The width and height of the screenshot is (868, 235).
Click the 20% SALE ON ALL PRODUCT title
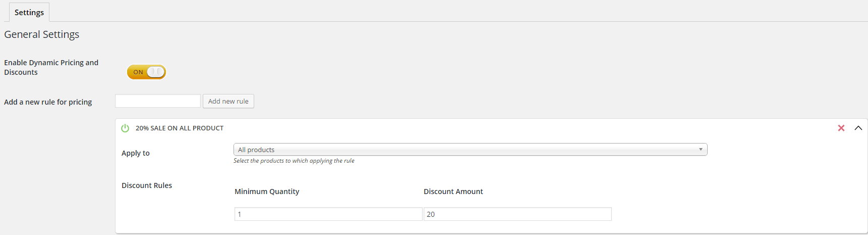tap(180, 128)
